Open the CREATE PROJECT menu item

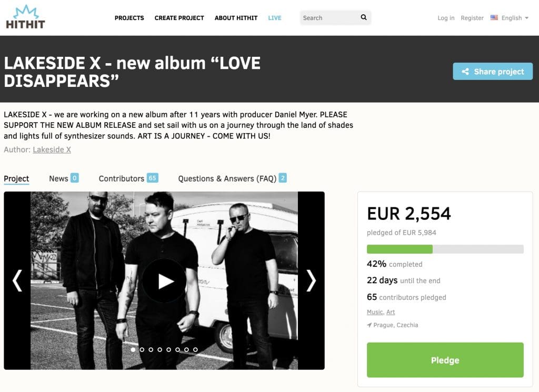[179, 18]
